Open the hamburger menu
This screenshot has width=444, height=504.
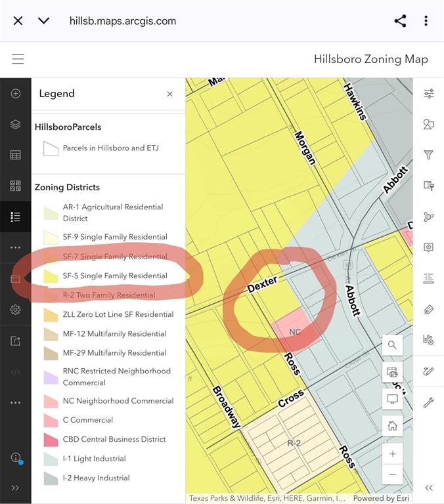point(18,59)
